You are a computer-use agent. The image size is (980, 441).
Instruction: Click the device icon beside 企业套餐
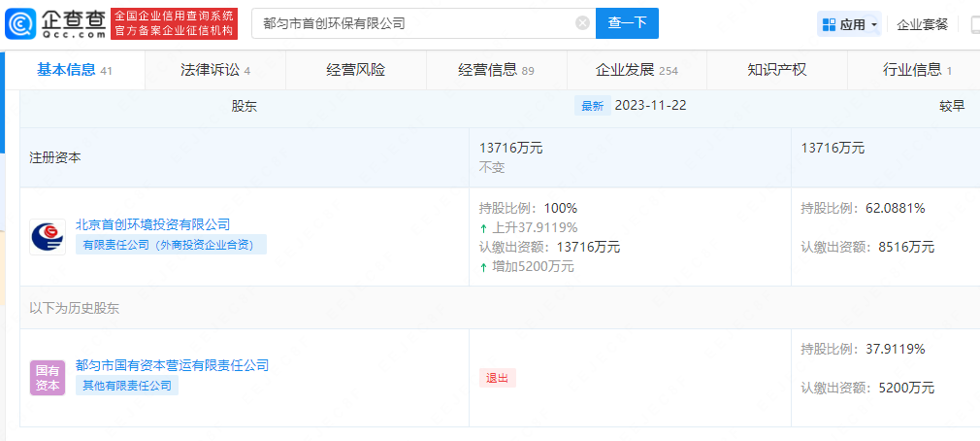click(975, 24)
